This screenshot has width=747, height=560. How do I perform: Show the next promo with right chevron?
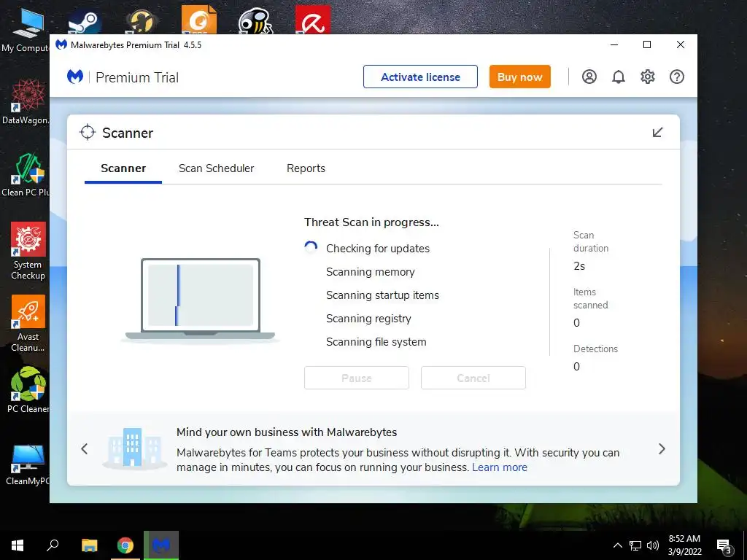click(662, 448)
